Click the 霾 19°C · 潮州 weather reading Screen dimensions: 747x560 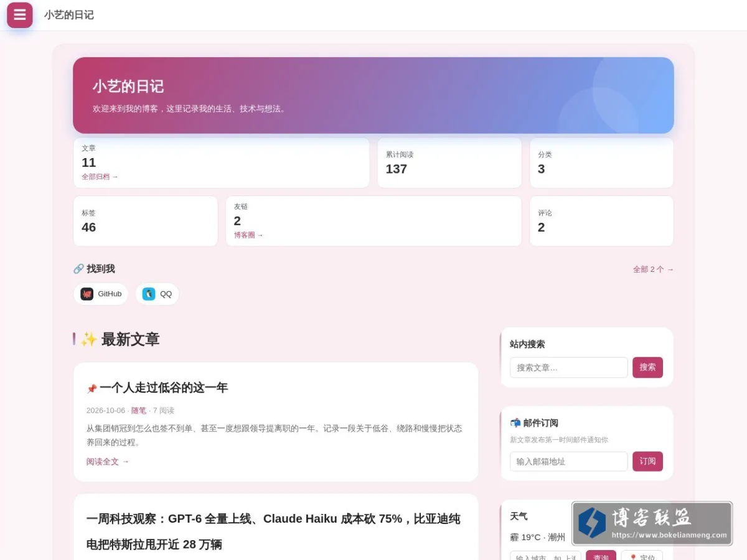[538, 537]
